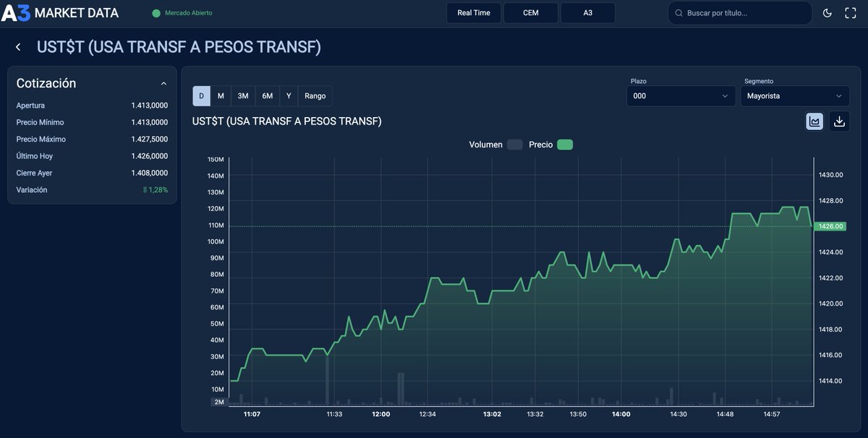Go back using the left chevron arrow
Screen dimensions: 868x438
coord(18,47)
